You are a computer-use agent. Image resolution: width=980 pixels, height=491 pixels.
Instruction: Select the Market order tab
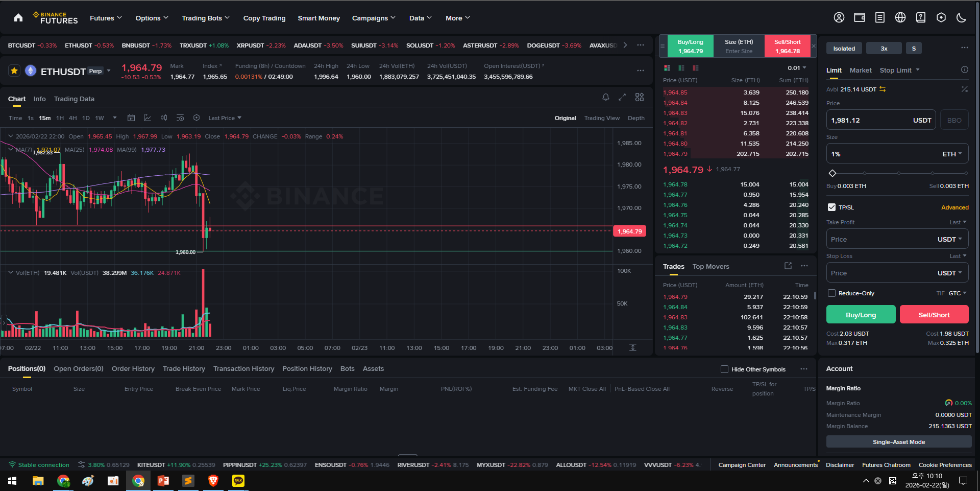861,70
